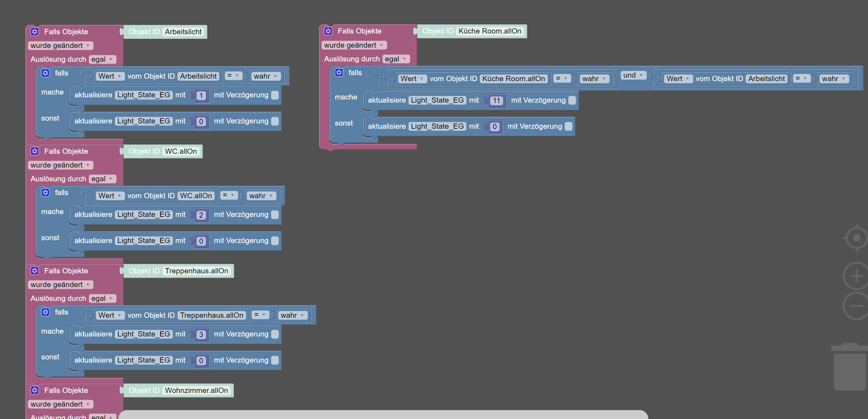
Task: Click the workspace zoom in plus icon
Action: [x=856, y=276]
